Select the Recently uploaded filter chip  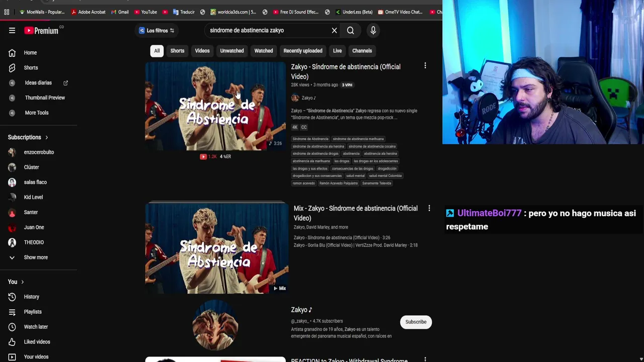pos(303,51)
